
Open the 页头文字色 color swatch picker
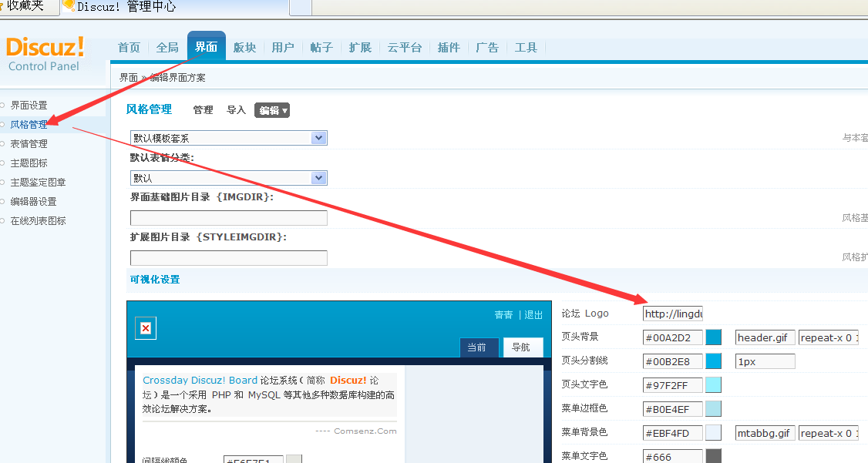[714, 385]
